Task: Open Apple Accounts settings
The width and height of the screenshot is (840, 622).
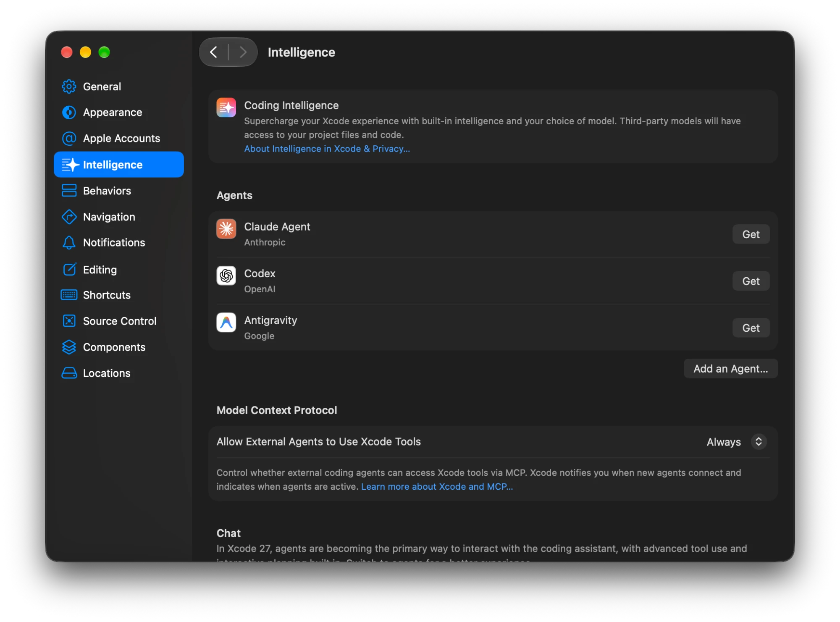Action: (x=119, y=139)
